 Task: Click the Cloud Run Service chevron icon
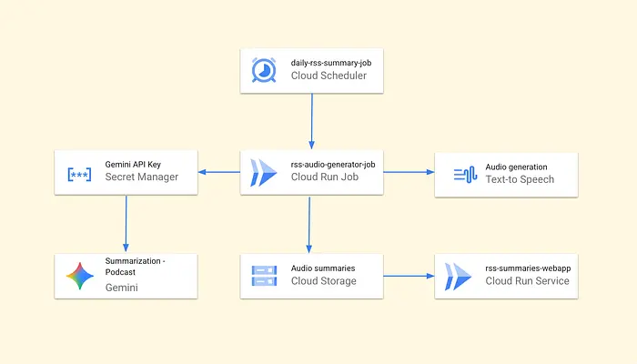point(459,276)
